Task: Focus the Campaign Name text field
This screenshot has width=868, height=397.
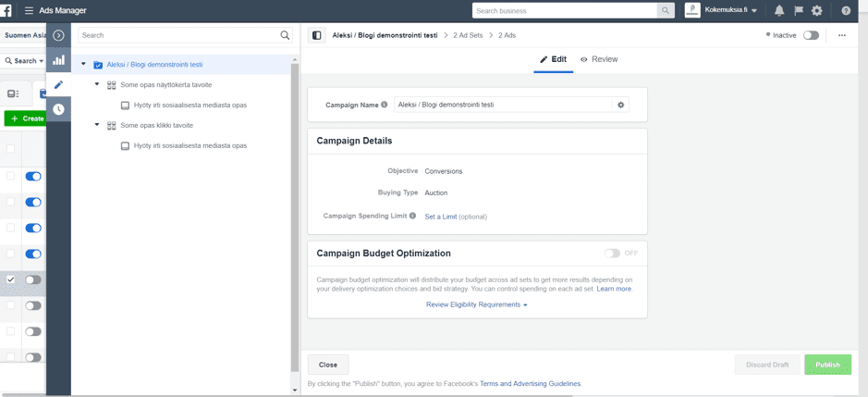Action: pos(503,105)
